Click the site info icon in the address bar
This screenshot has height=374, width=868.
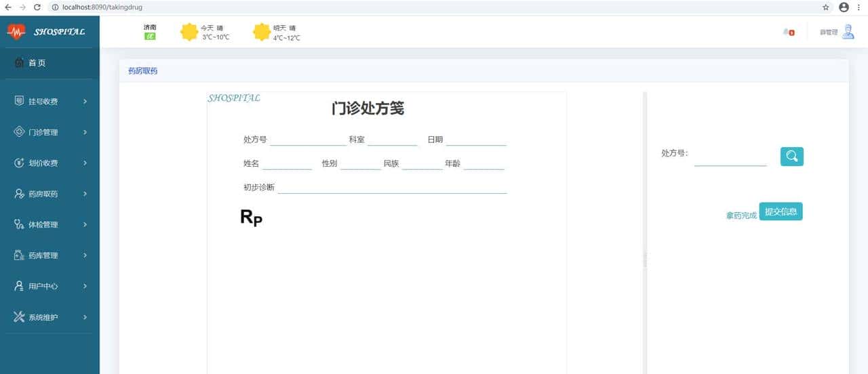55,7
